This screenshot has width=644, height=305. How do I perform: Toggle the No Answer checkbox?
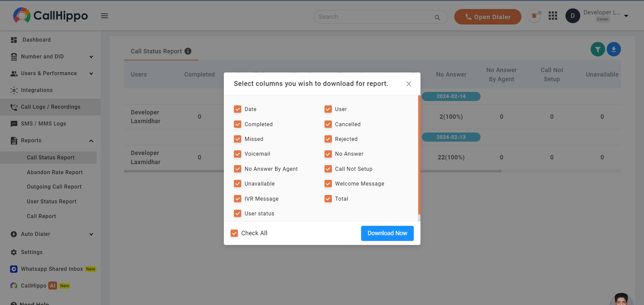click(328, 154)
